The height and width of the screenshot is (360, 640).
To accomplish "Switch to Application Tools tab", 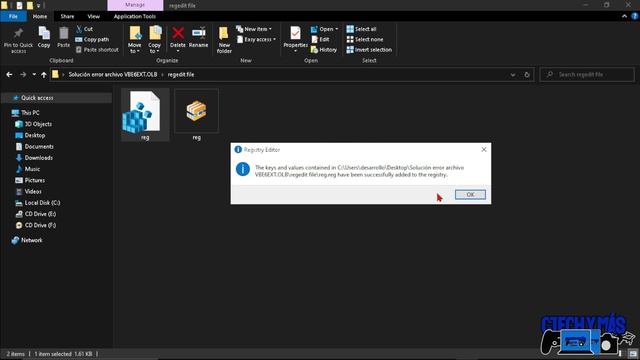I will point(135,16).
